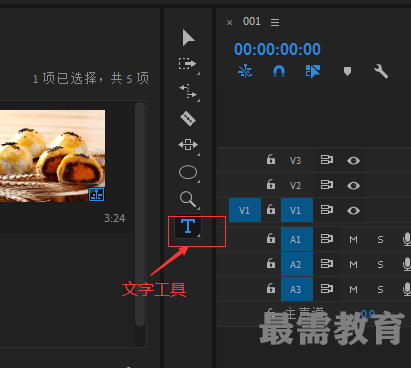This screenshot has height=368, width=411.
Task: Toggle V1 source patching indicator
Action: [x=245, y=210]
